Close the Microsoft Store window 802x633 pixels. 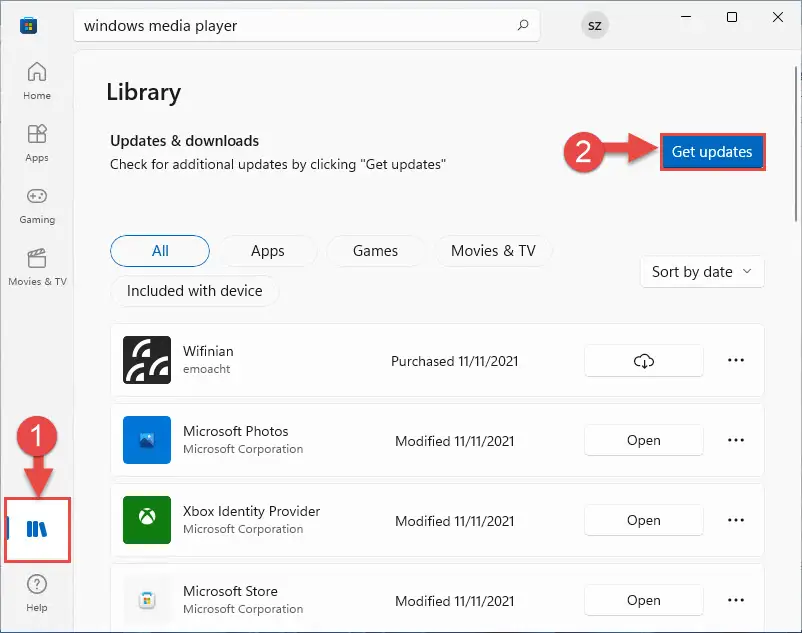777,17
